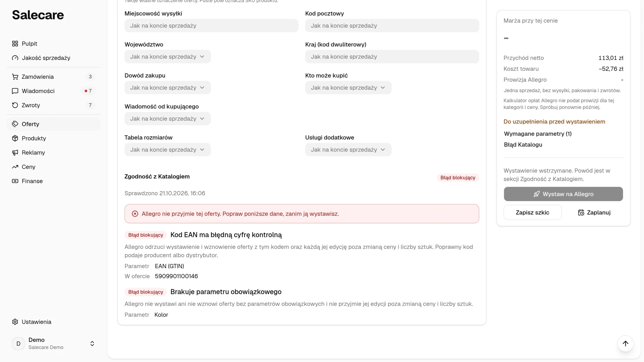Open the Dowód zakupu dropdown
The width and height of the screenshot is (644, 362).
(168, 87)
